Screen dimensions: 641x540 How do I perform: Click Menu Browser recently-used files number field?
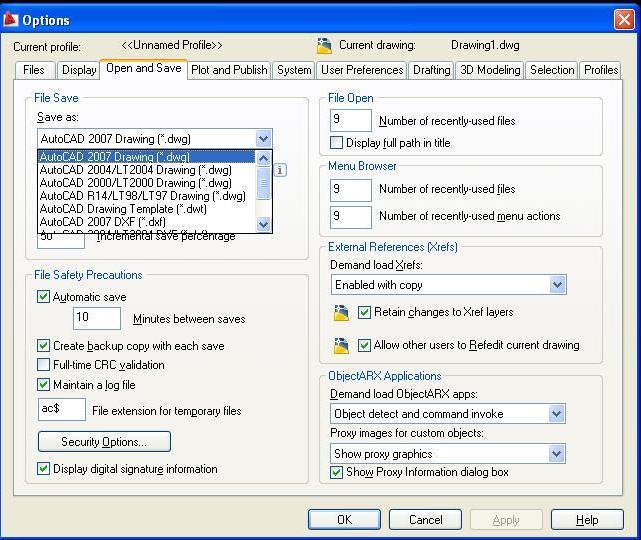click(351, 190)
